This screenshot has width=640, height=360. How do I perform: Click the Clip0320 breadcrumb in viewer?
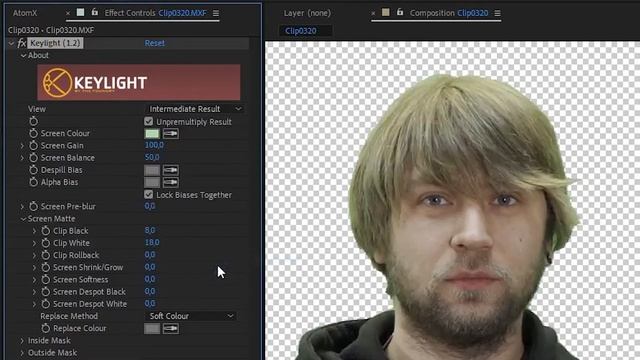click(x=301, y=31)
